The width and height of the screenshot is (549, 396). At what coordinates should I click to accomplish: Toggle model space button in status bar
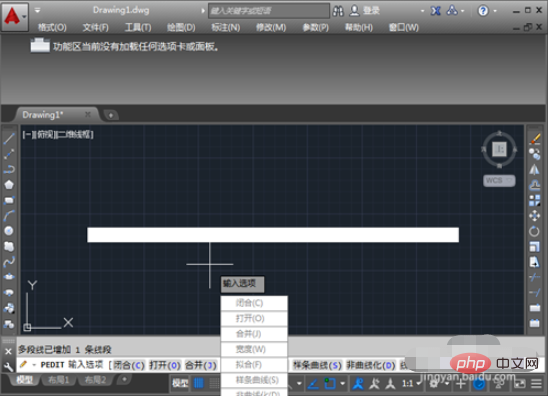pos(180,383)
